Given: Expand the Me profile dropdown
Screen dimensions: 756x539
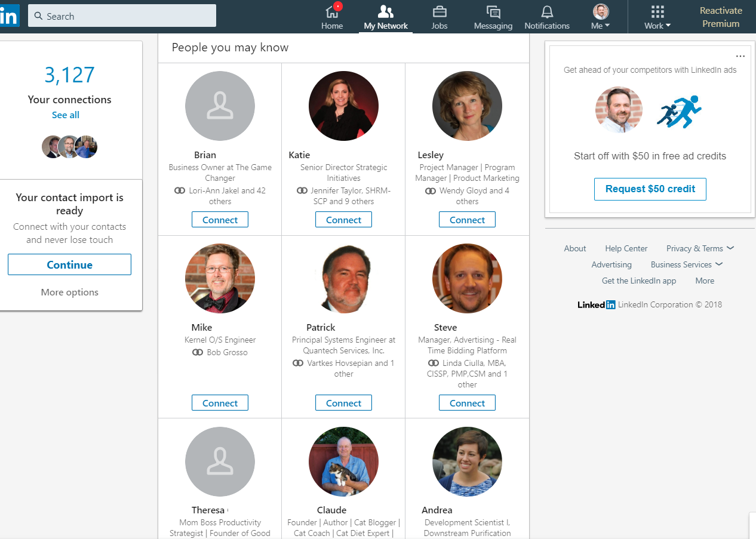Looking at the screenshot, I should [x=601, y=17].
